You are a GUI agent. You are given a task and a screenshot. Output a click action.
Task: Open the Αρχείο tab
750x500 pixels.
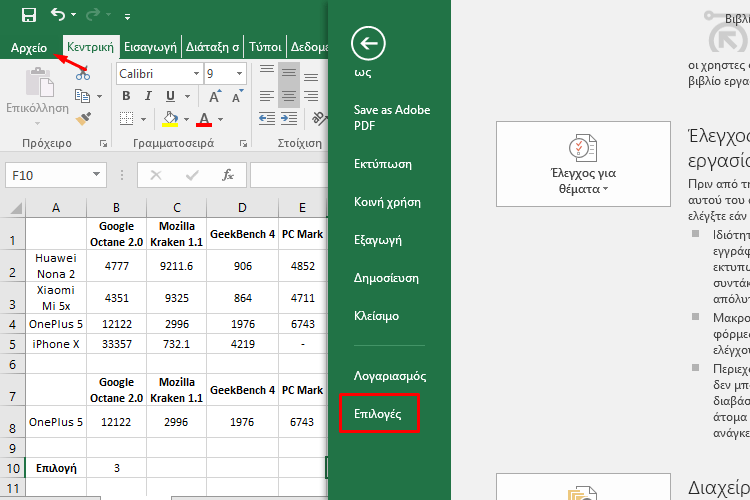(29, 47)
